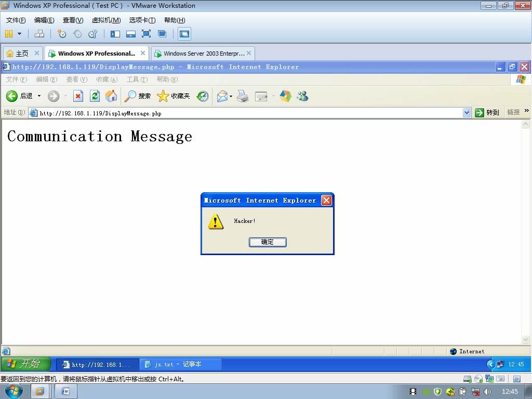The image size is (532, 399).
Task: Click the VMware CD/DVD status icon
Action: [x=478, y=379]
